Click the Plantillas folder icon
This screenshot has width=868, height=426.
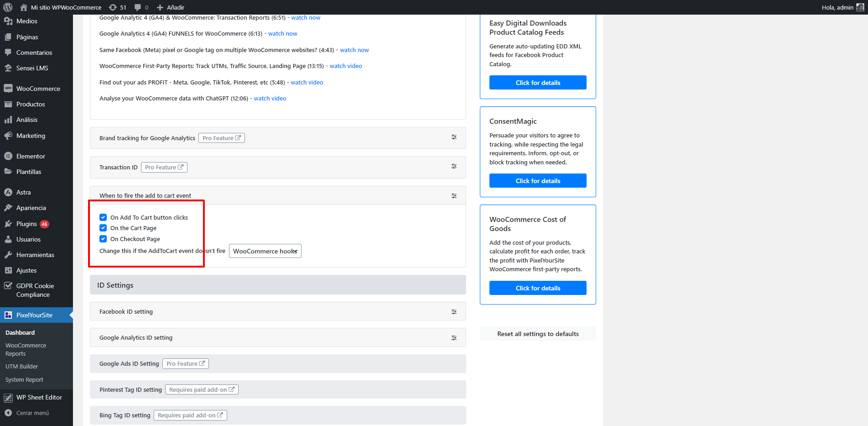tap(8, 172)
